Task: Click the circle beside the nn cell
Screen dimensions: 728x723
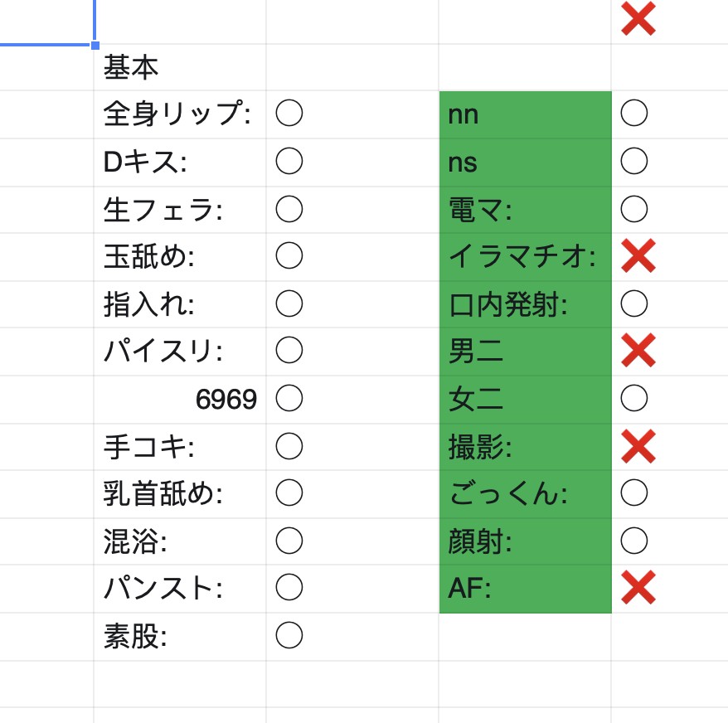Action: 633,113
